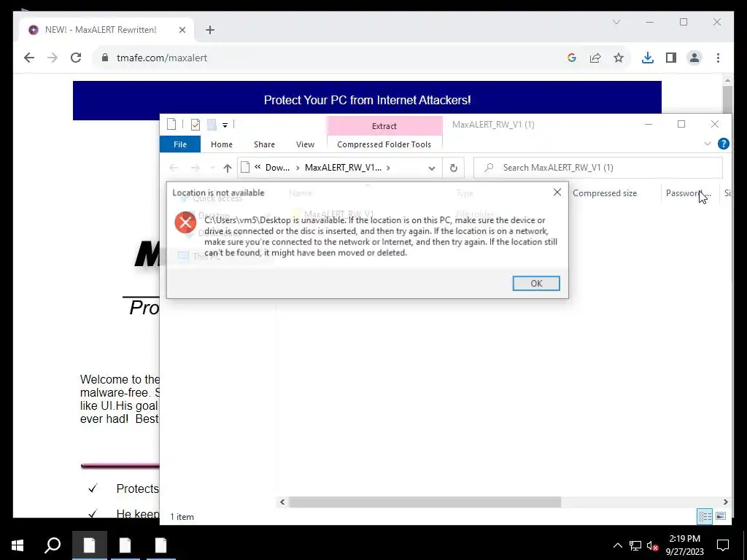Open the Share ribbon tab
This screenshot has width=747, height=560.
point(264,144)
